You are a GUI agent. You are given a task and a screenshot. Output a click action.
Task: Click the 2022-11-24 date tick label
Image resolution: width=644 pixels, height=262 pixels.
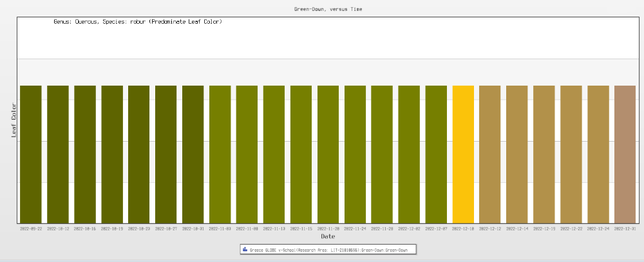pyautogui.click(x=355, y=228)
